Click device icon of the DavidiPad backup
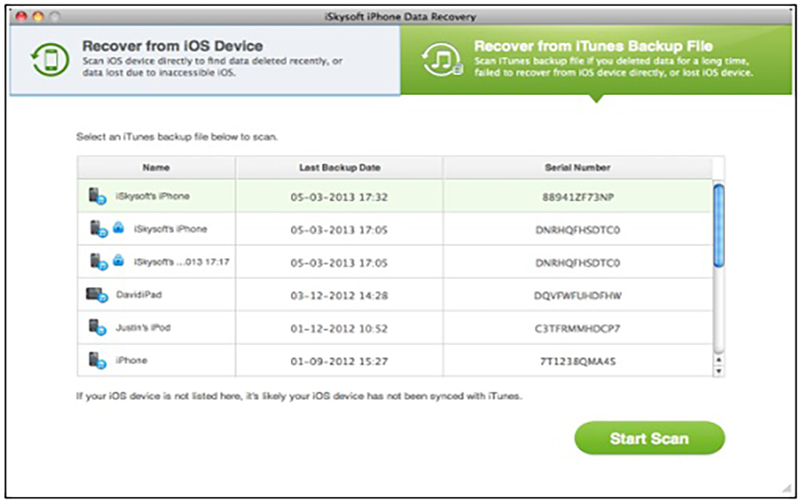Screen dimensions: 800x500 pyautogui.click(x=97, y=295)
